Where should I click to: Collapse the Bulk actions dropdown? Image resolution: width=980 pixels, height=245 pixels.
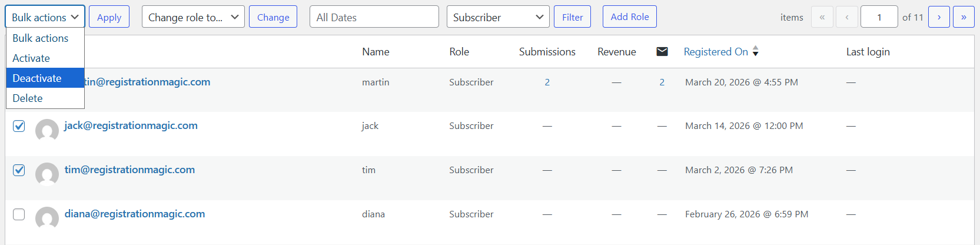(x=45, y=17)
